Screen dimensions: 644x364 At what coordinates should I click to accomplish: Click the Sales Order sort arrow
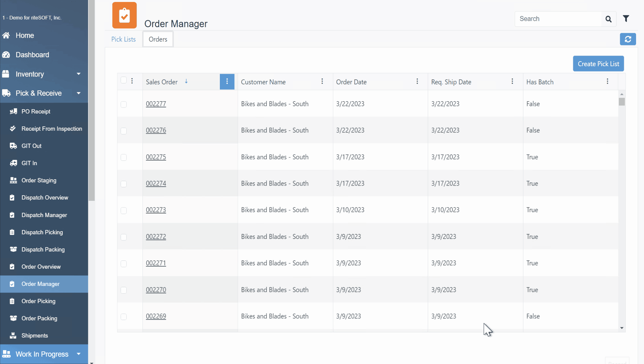click(x=186, y=81)
